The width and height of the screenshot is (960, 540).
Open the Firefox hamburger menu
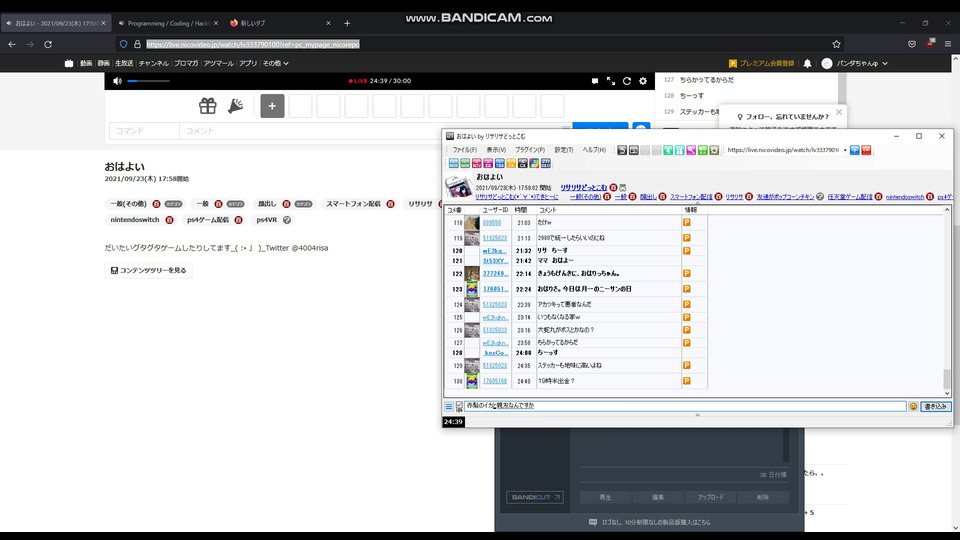[x=947, y=44]
